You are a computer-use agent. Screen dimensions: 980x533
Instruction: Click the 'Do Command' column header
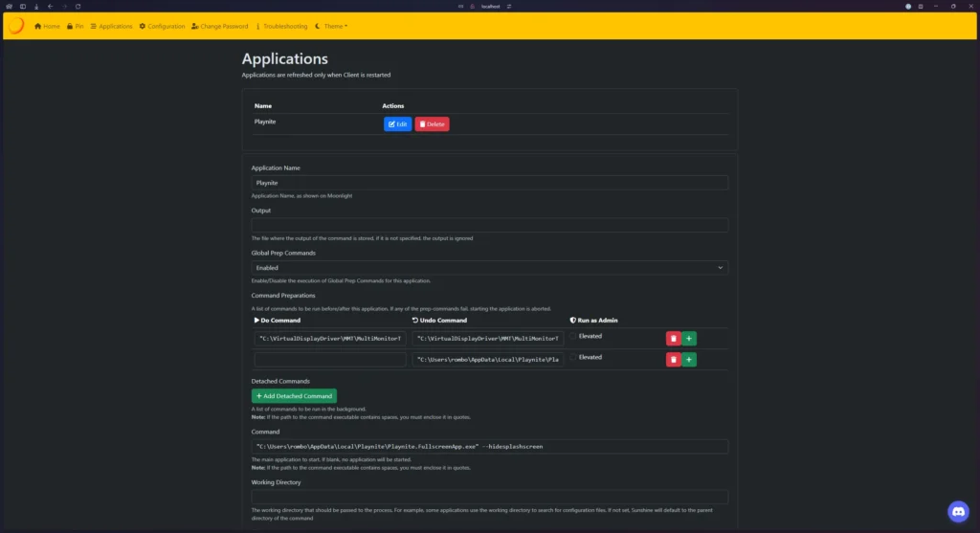click(277, 320)
